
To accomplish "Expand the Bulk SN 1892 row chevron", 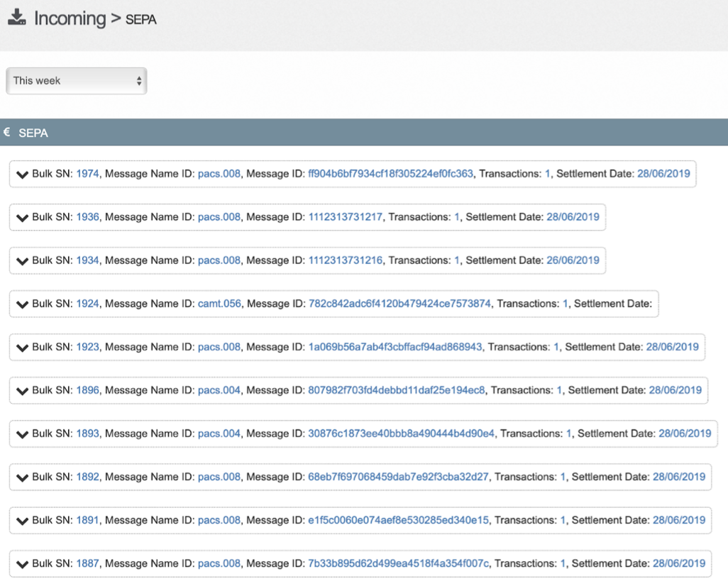I will point(22,477).
